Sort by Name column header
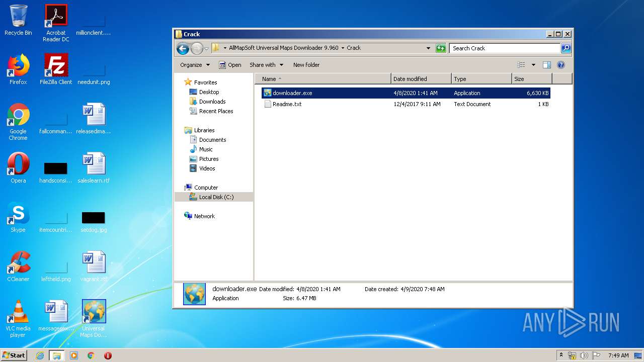Screen dimensions: 644x362 click(x=323, y=79)
